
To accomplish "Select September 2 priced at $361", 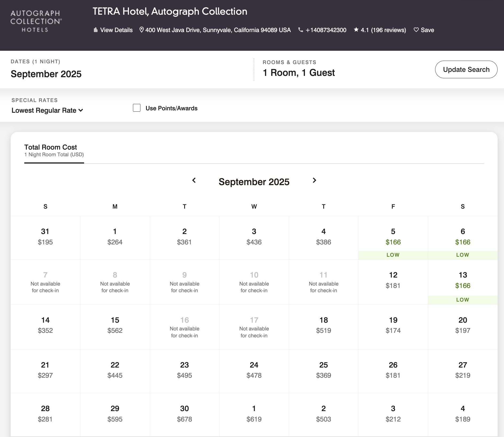I will [184, 238].
